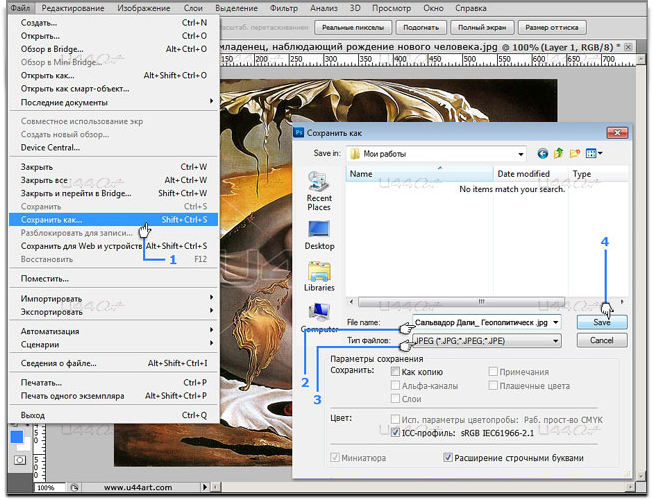This screenshot has height=500, width=653.
Task: Choose Device Central... menu entry
Action: click(113, 147)
